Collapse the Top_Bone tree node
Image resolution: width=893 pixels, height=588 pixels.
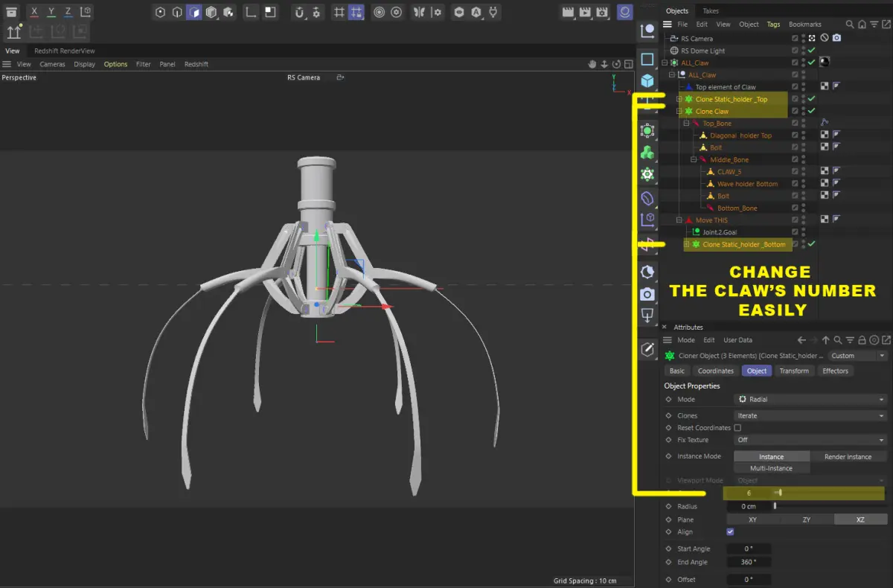[686, 124]
